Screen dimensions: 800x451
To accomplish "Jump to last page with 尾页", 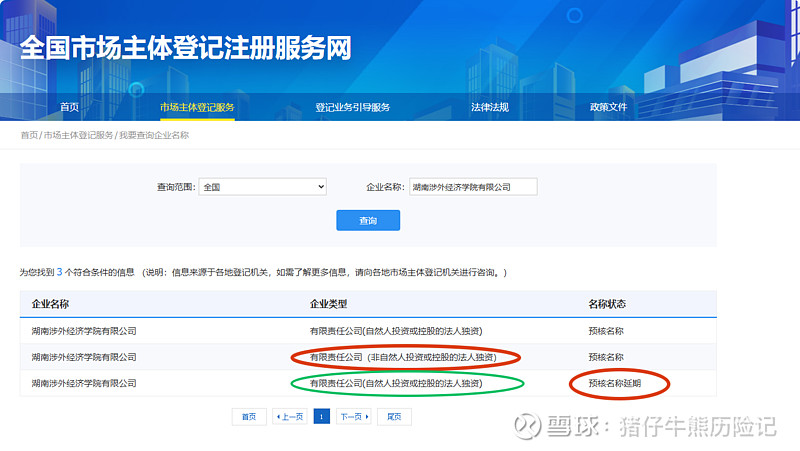I will (x=394, y=417).
